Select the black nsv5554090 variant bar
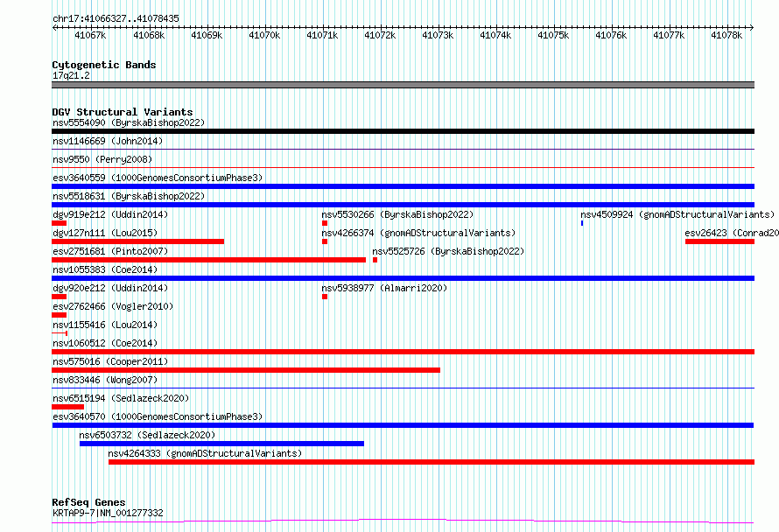The width and height of the screenshot is (779, 532). click(403, 131)
